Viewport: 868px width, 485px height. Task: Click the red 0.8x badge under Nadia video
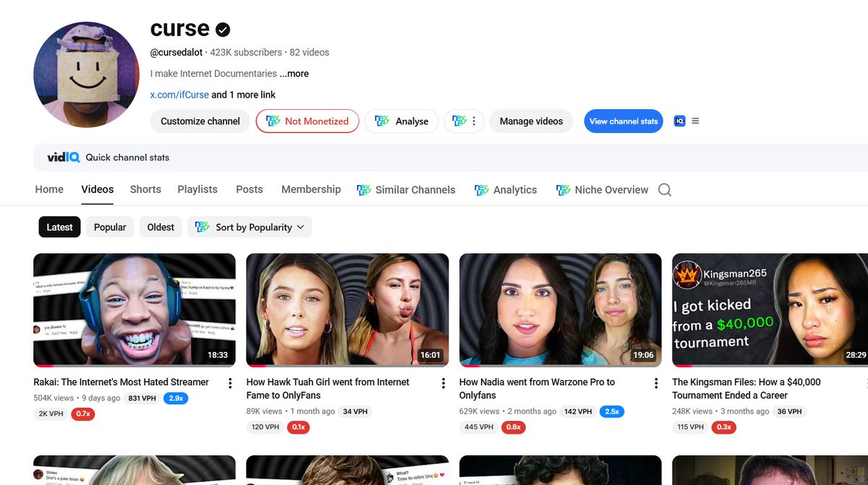tap(514, 427)
